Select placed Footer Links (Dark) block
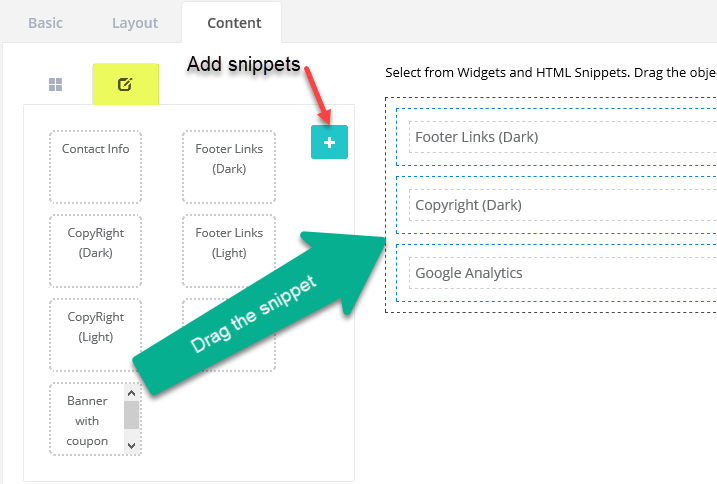717x484 pixels. click(x=562, y=137)
